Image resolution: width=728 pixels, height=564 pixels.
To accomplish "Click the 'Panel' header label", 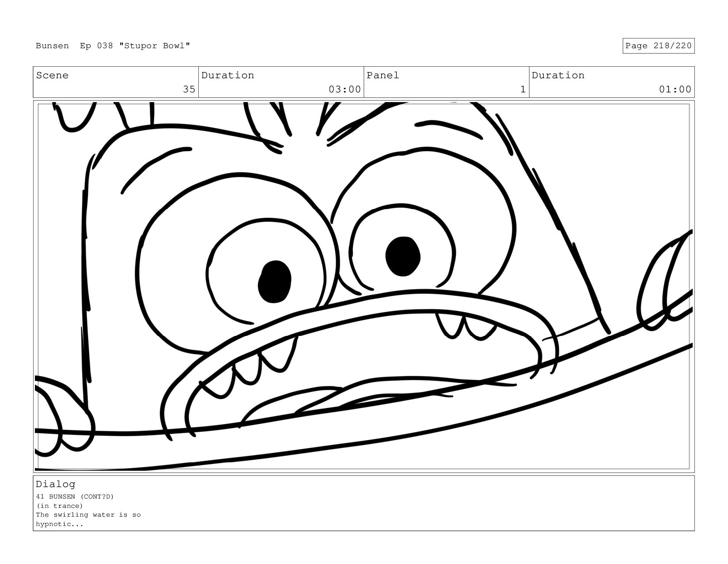I will click(383, 76).
